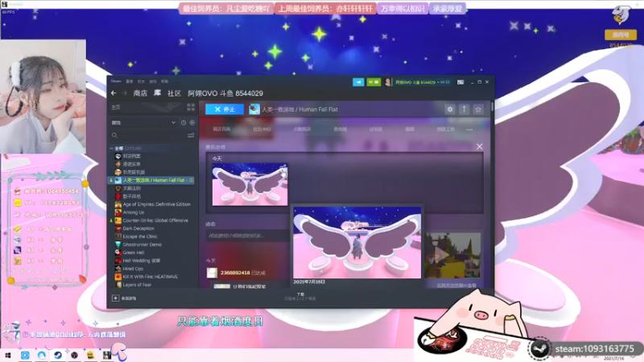Viewport: 644px width, 362px height.
Task: Open the 社区中心 community hub link
Action: click(262, 130)
